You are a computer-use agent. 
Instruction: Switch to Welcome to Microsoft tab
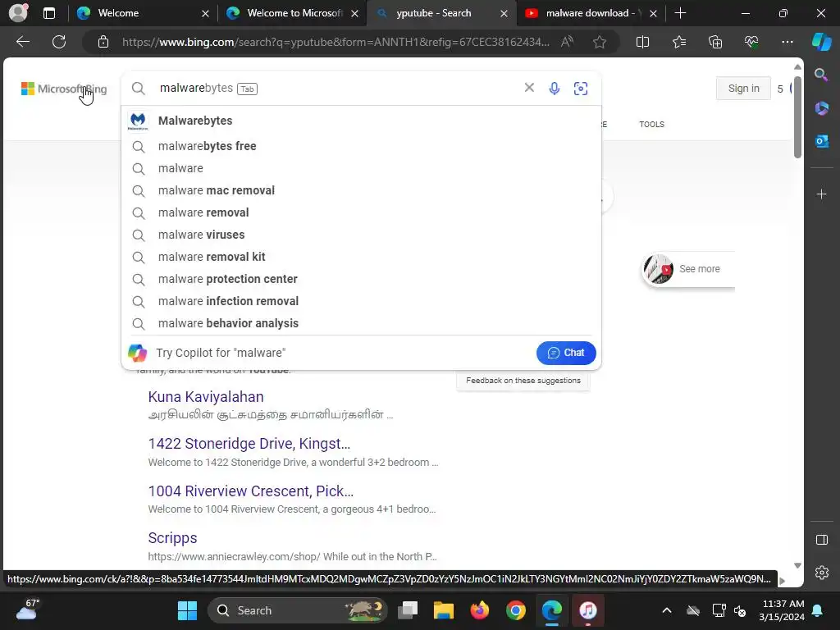click(x=294, y=13)
